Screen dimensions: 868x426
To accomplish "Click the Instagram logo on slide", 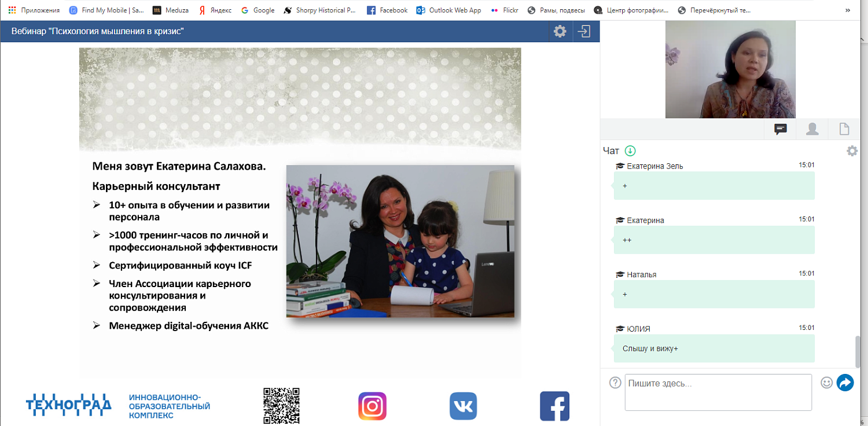I will click(x=372, y=406).
